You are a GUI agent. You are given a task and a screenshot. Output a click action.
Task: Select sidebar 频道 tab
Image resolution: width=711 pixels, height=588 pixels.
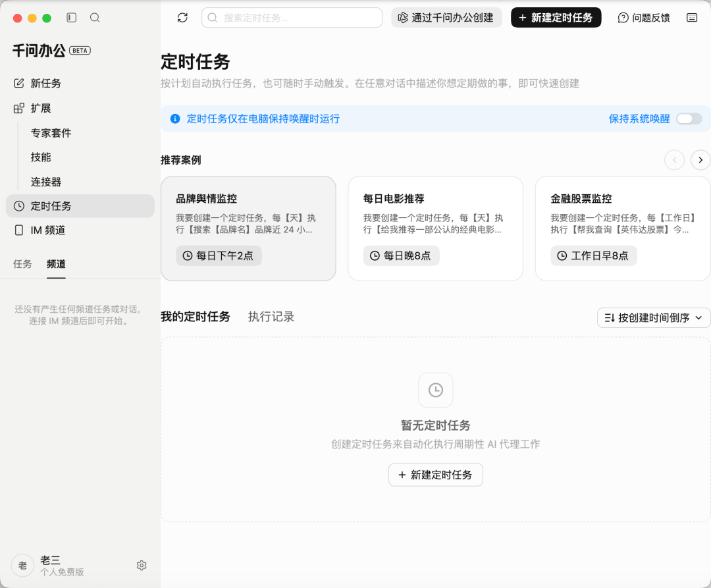pos(56,264)
